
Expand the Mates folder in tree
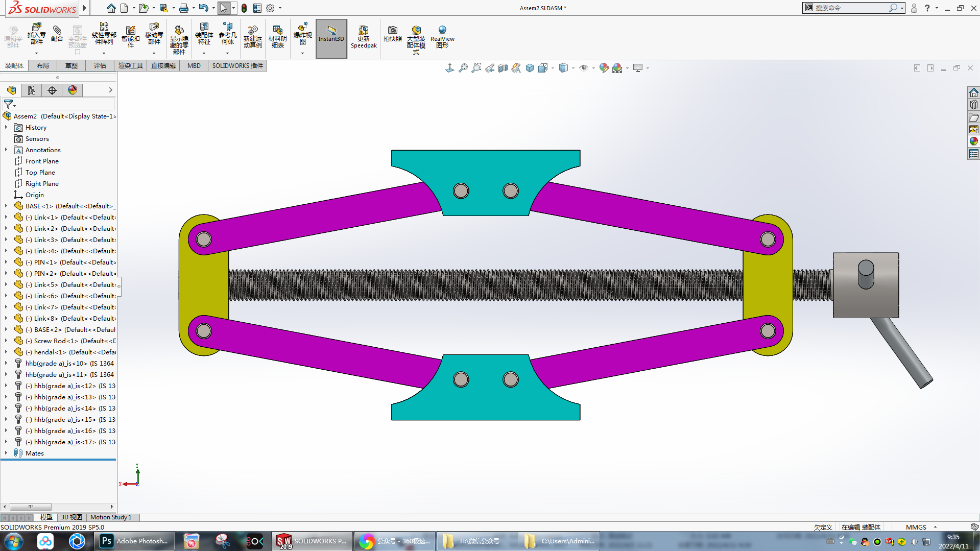coord(6,453)
